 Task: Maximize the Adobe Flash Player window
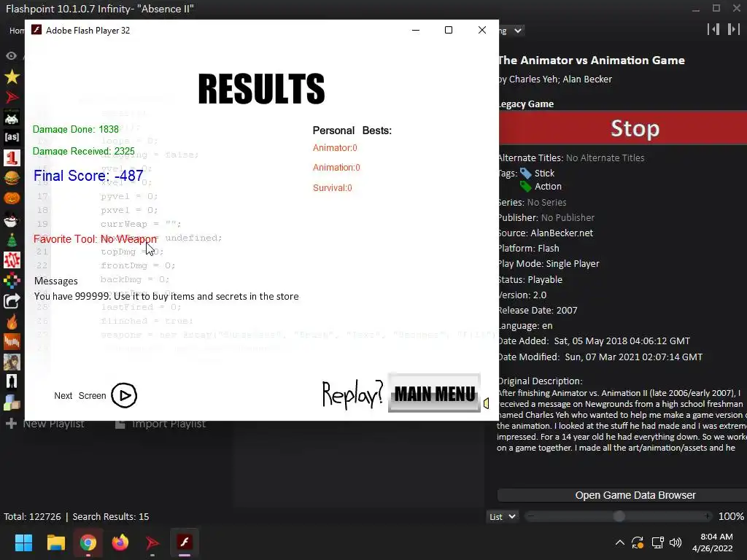point(449,30)
